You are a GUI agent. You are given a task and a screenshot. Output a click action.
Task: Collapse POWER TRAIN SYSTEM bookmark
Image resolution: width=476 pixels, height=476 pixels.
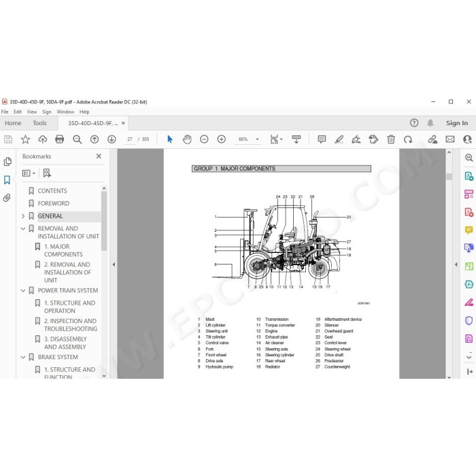[x=23, y=290]
